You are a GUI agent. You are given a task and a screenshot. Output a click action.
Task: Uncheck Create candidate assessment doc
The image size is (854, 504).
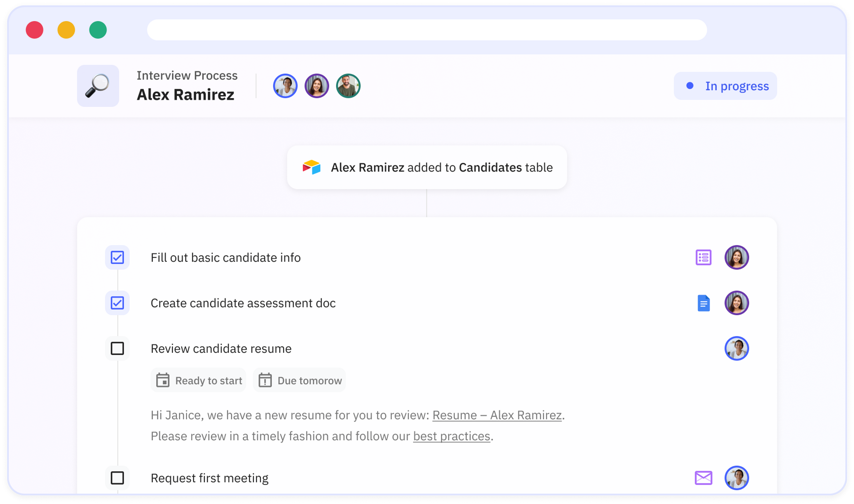click(x=117, y=303)
